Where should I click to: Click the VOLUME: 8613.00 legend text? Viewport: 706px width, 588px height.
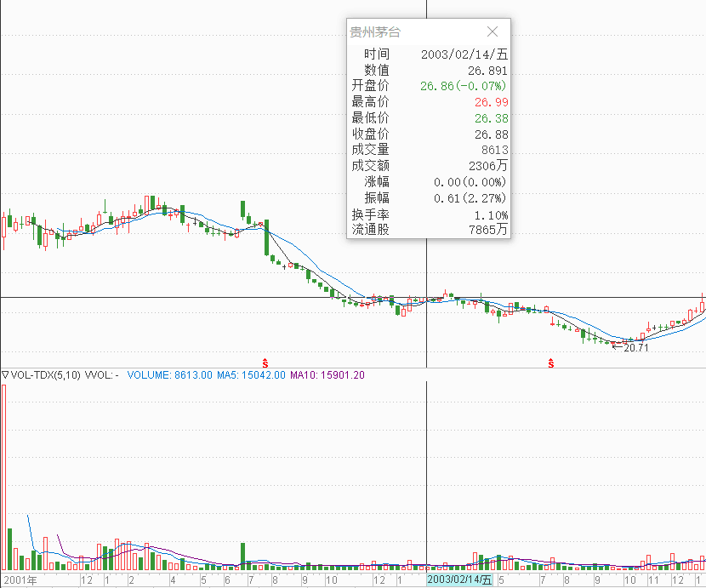coord(168,374)
